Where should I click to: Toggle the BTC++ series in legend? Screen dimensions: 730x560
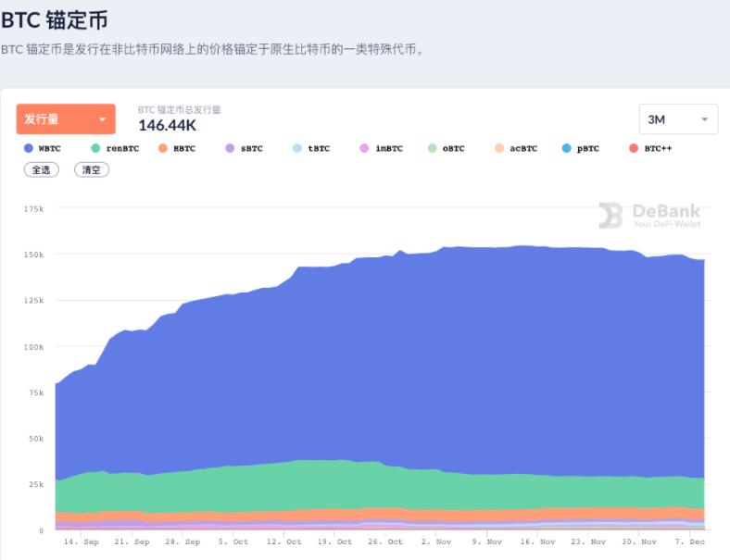pyautogui.click(x=650, y=148)
